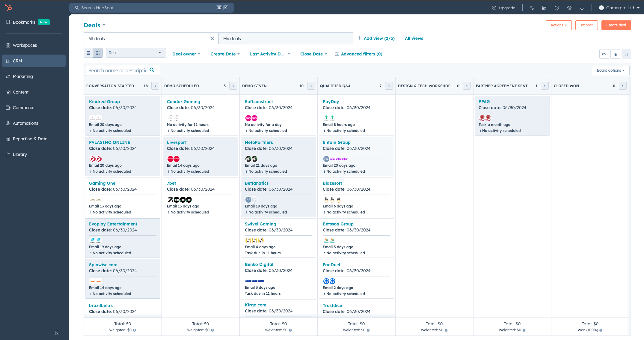The image size is (644, 340).
Task: Switch to the My deals tab
Action: click(232, 38)
